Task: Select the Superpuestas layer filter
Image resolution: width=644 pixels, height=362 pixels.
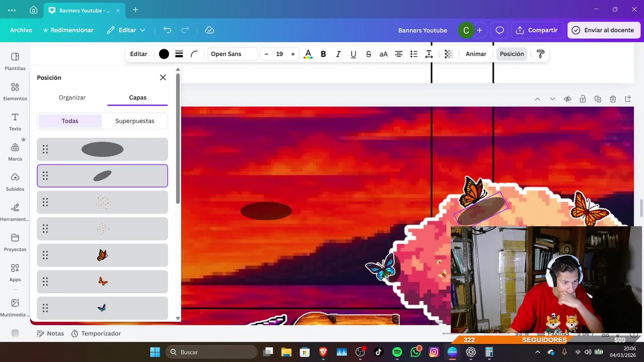Action: [135, 121]
